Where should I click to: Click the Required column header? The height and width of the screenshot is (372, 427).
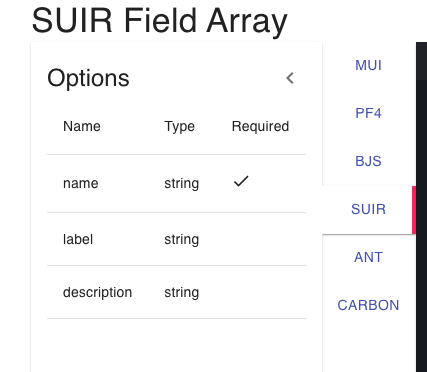point(260,127)
